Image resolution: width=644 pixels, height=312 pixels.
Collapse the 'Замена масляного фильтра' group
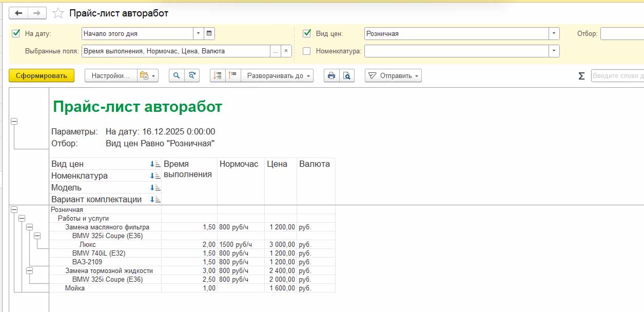[x=29, y=227]
